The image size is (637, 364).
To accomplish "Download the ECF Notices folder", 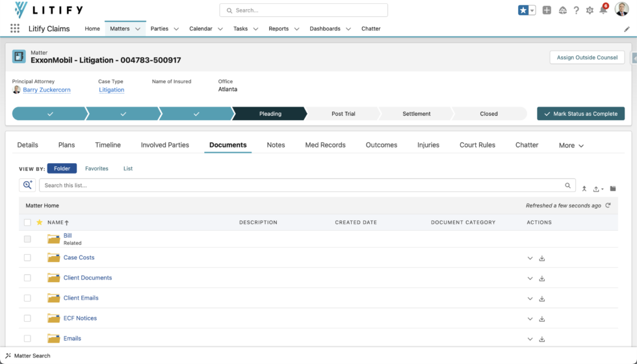I will point(542,319).
